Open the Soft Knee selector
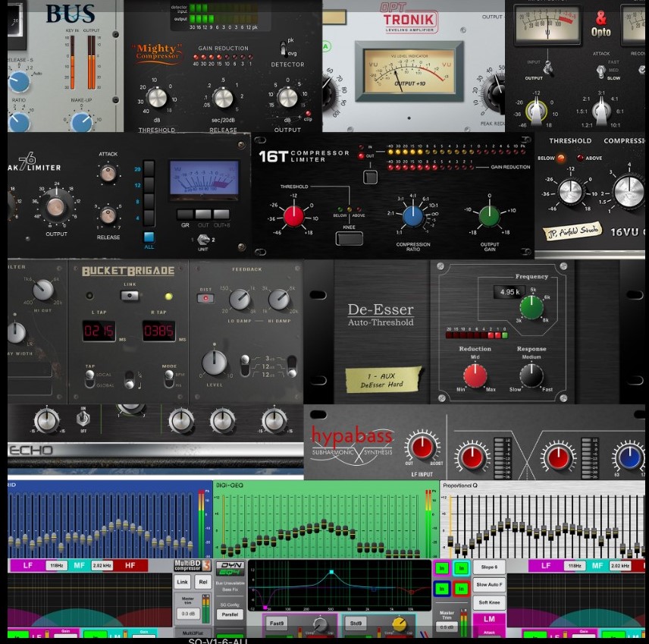This screenshot has height=644, width=649. 489,602
